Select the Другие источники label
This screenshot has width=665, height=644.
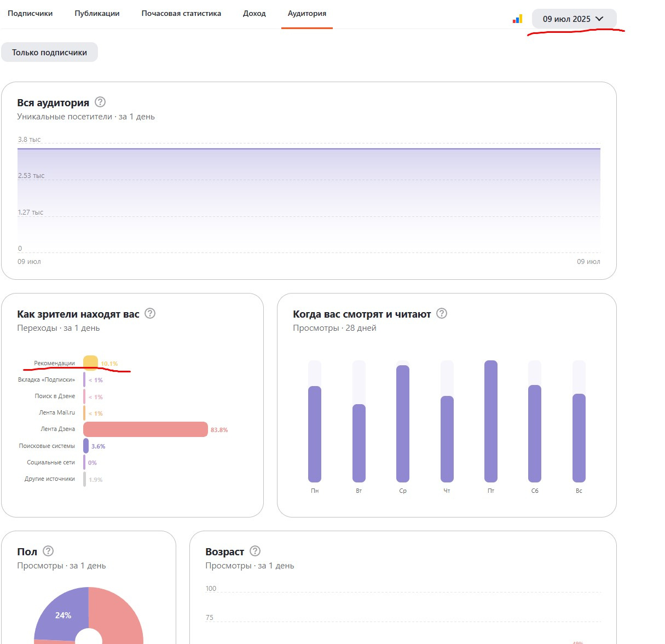pos(50,479)
